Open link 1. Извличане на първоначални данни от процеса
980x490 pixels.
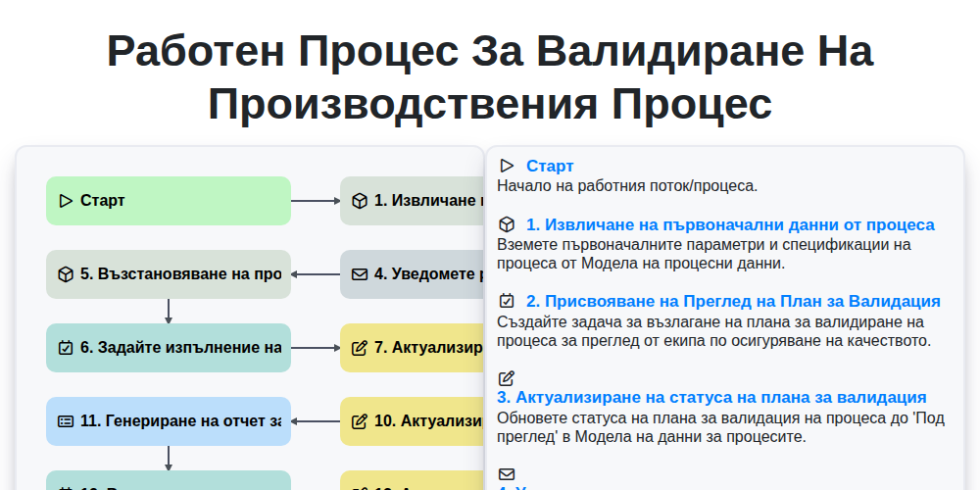[x=731, y=225]
